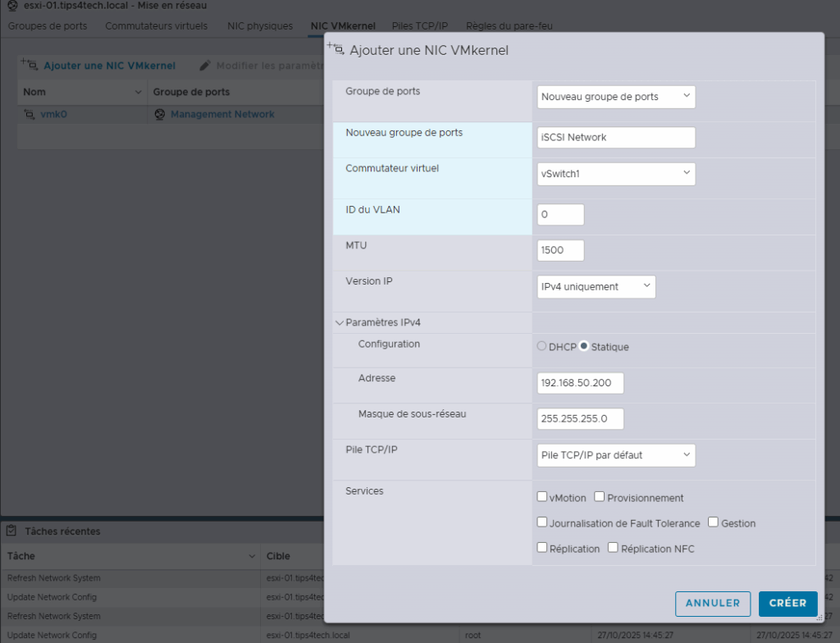Select the DHCP configuration radio button
The width and height of the screenshot is (840, 643).
tap(541, 346)
